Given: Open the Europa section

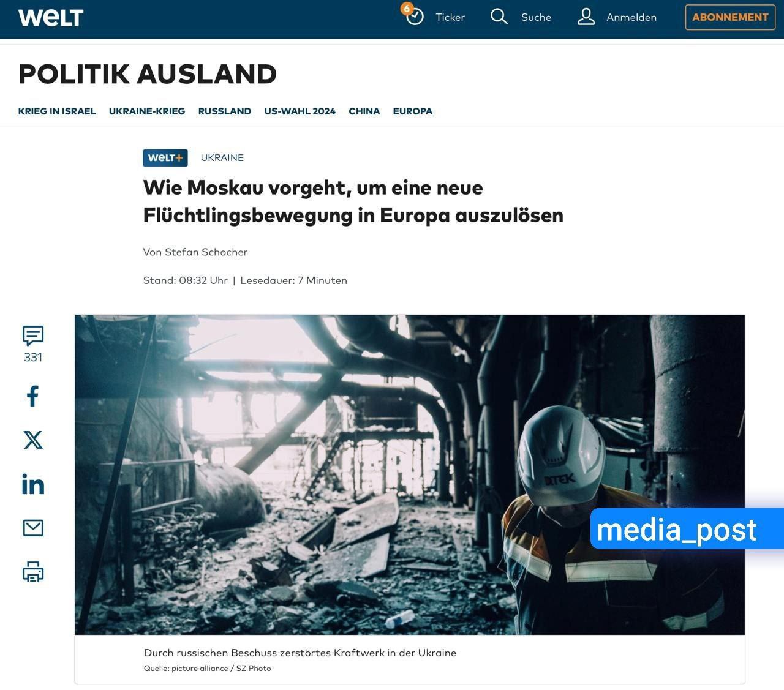Looking at the screenshot, I should coord(413,111).
